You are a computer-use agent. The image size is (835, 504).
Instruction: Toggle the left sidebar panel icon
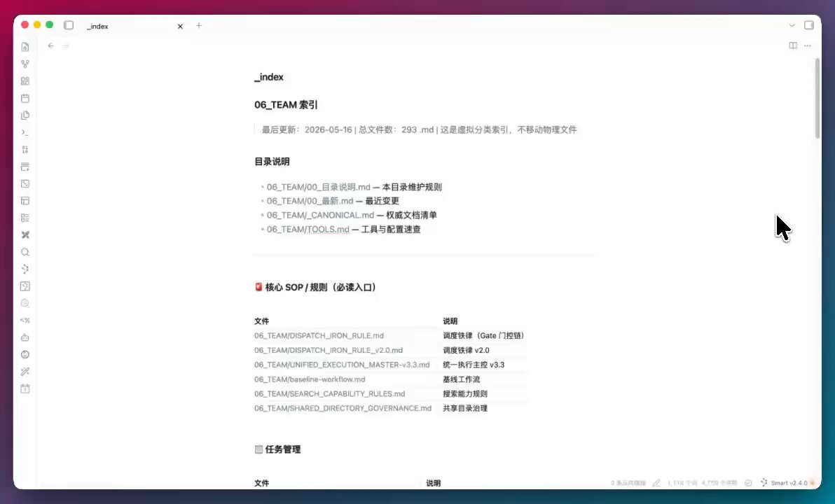[69, 25]
